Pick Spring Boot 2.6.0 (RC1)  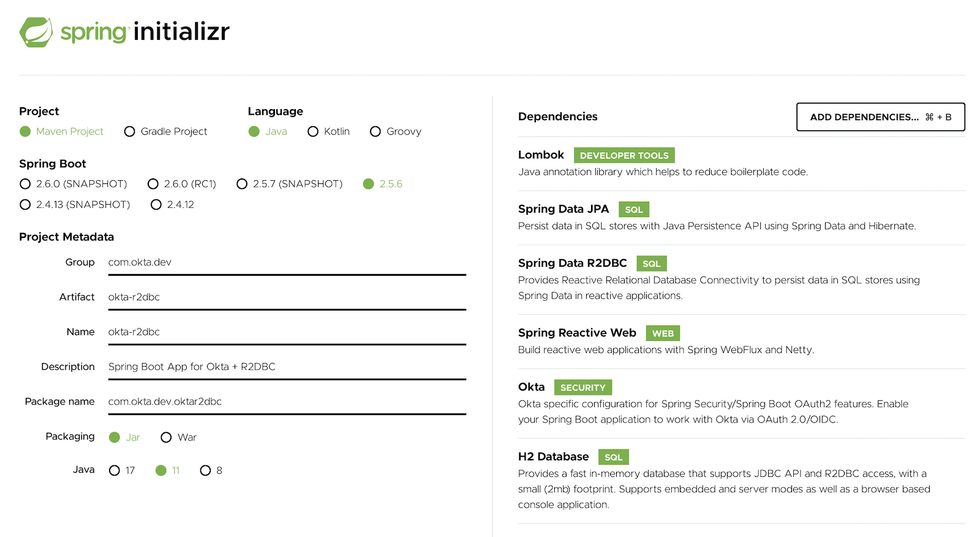pos(153,184)
